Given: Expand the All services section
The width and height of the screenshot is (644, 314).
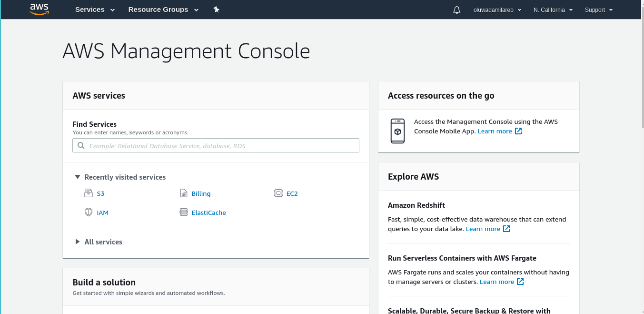Looking at the screenshot, I should tap(99, 242).
